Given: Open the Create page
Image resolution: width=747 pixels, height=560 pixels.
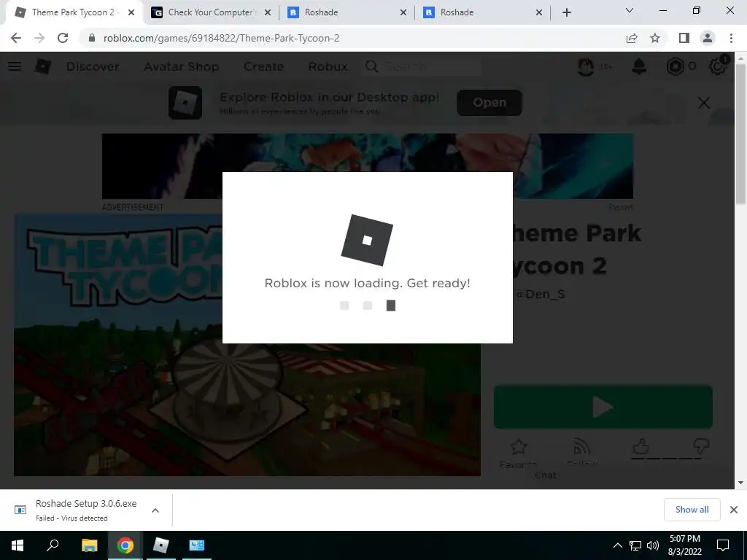Looking at the screenshot, I should (x=263, y=66).
